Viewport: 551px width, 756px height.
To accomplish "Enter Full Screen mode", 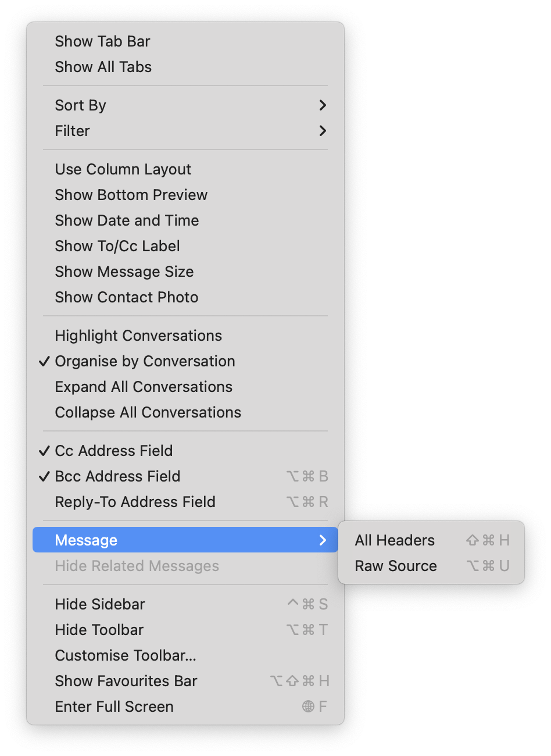I will 114,707.
